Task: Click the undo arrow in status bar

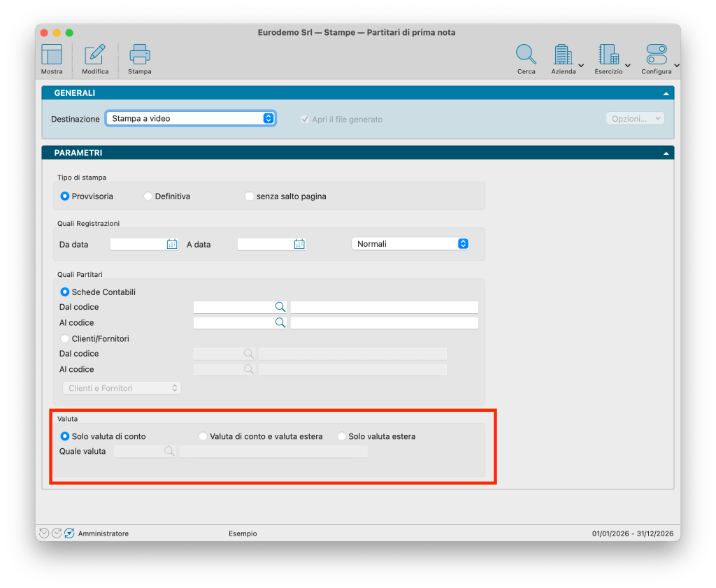Action: pos(44,533)
